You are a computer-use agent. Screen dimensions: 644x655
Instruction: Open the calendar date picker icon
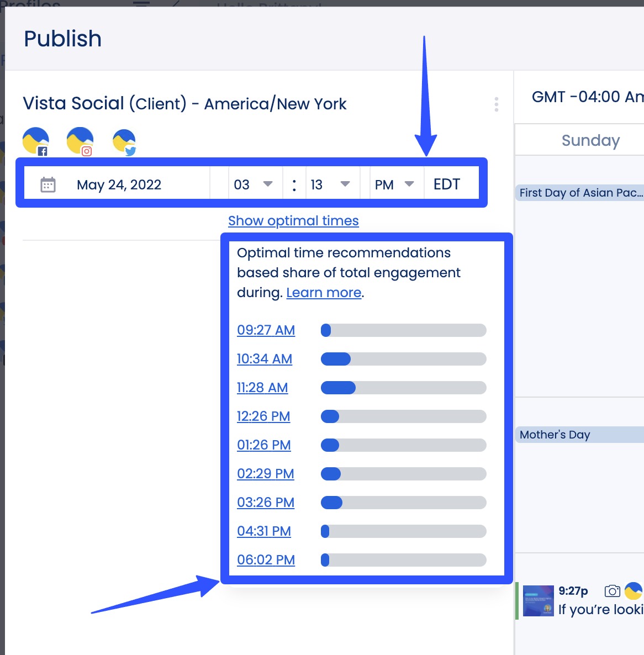(x=48, y=184)
